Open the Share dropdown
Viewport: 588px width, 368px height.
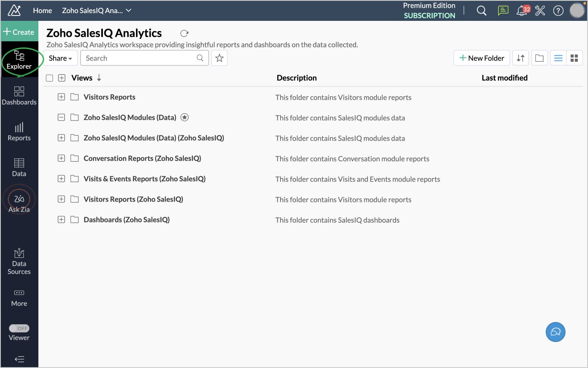point(60,58)
